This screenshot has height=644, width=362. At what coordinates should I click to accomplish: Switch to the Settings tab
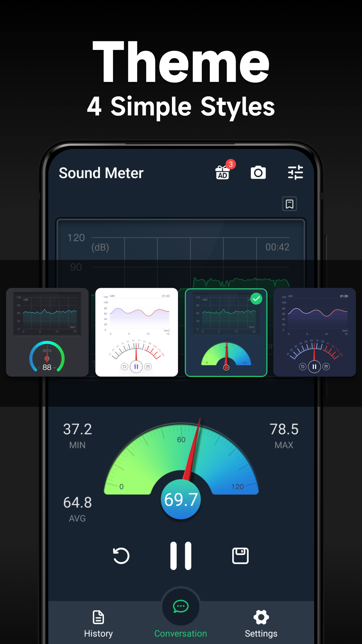tap(261, 624)
